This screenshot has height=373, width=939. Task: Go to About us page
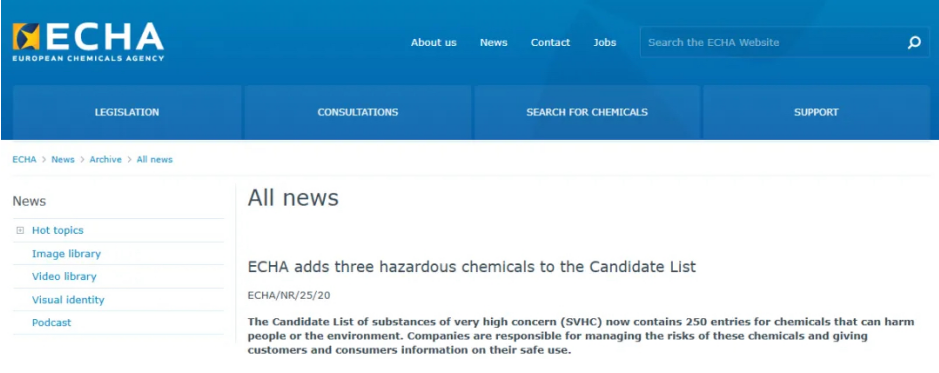(x=434, y=43)
